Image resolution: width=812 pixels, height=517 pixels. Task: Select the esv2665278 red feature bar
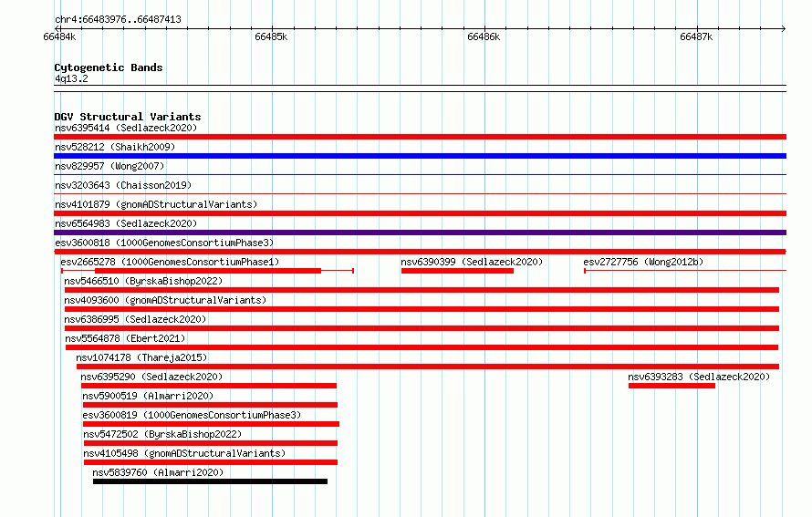208,271
